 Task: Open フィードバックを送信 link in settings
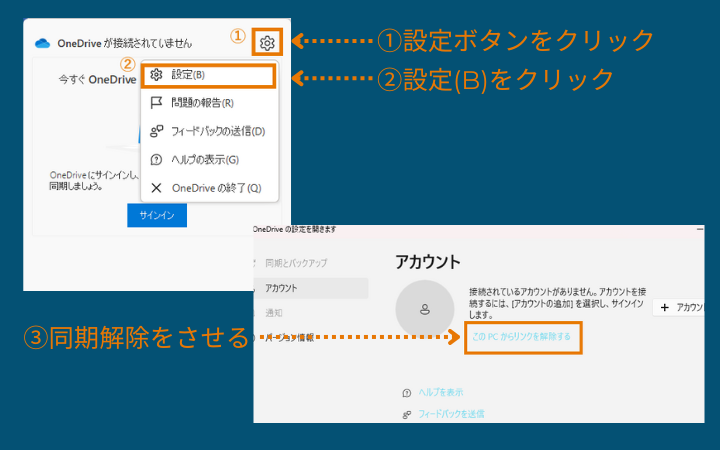tap(451, 414)
